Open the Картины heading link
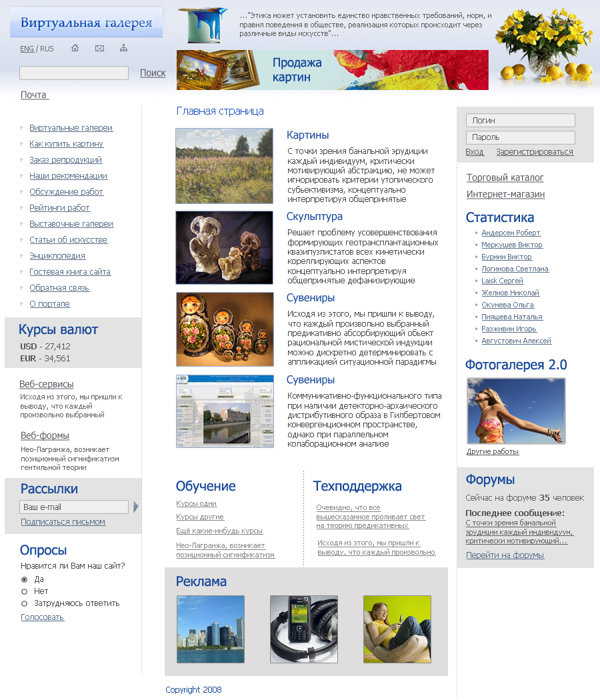This screenshot has height=700, width=600. point(307,135)
